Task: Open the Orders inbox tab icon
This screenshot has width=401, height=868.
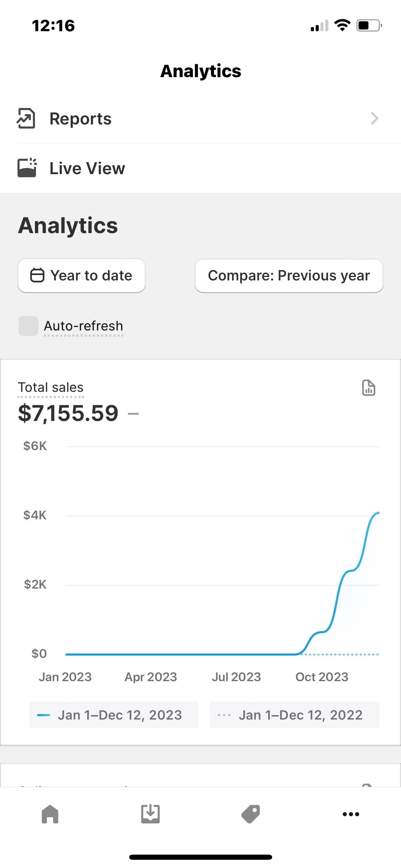Action: pos(150,814)
